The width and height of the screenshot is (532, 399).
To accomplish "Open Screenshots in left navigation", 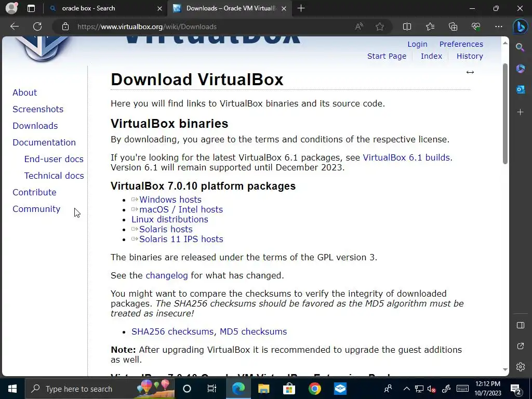I will coord(38,109).
